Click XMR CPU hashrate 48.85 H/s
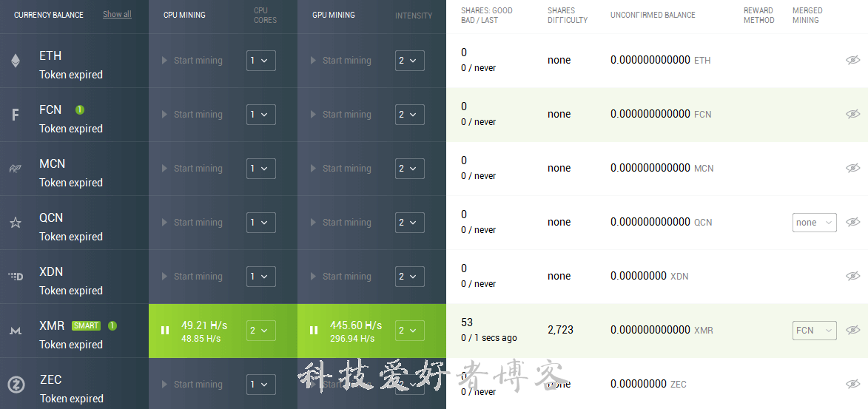Image resolution: width=868 pixels, height=409 pixels. pos(201,338)
